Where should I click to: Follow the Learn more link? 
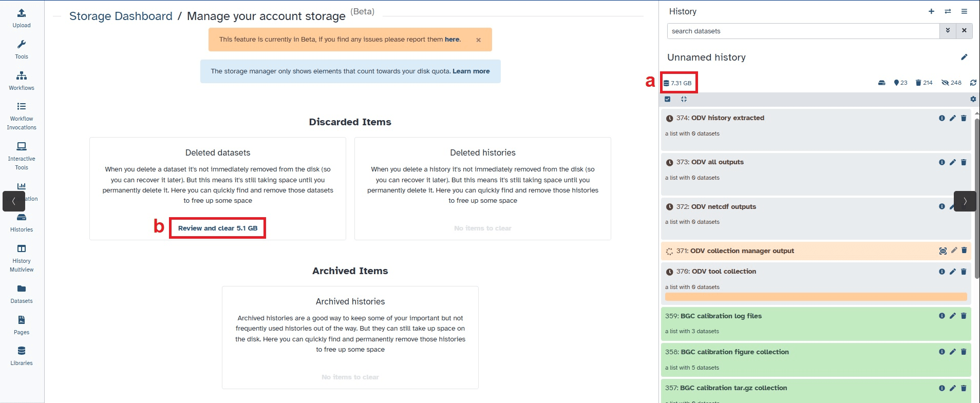(470, 71)
